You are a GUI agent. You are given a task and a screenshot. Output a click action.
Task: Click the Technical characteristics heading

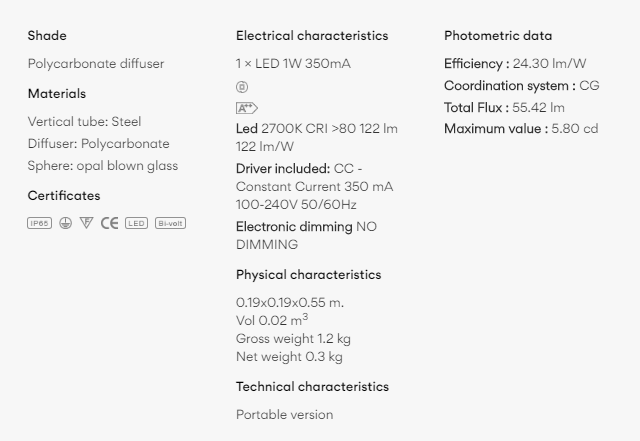point(312,387)
